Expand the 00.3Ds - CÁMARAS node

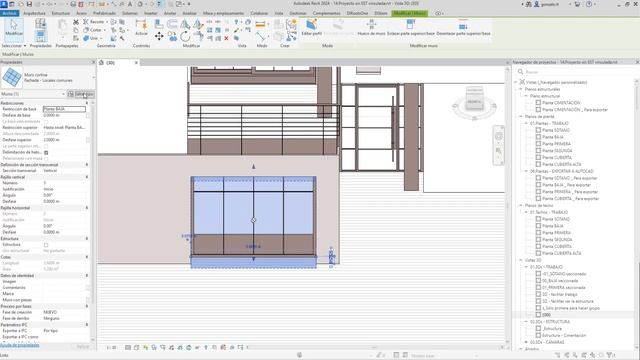526,342
